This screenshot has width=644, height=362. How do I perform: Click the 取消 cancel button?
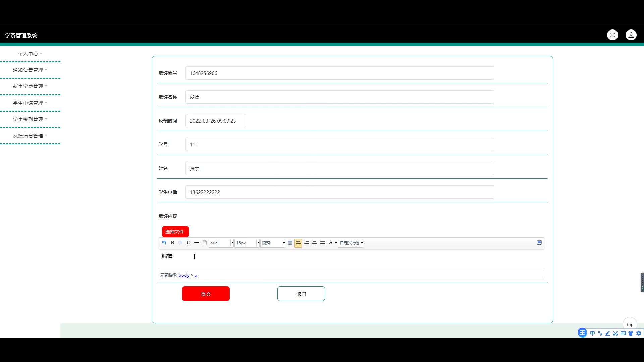click(x=301, y=294)
